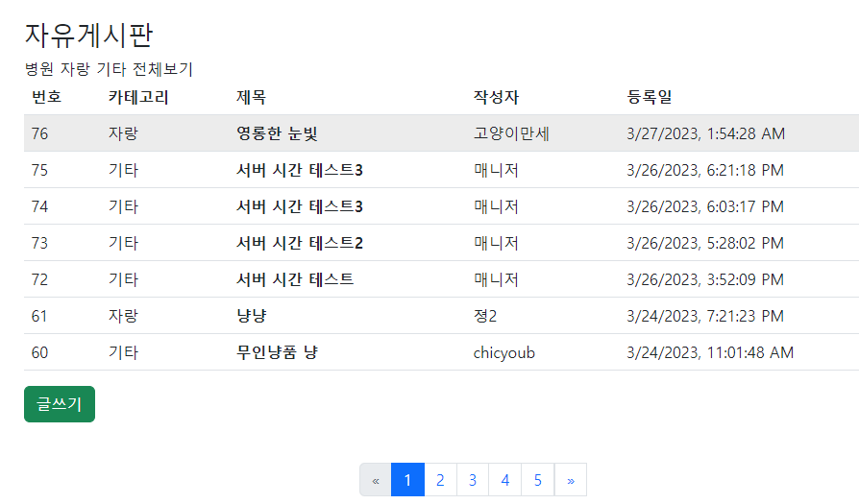
Task: Click the previous page « arrow
Action: [376, 480]
